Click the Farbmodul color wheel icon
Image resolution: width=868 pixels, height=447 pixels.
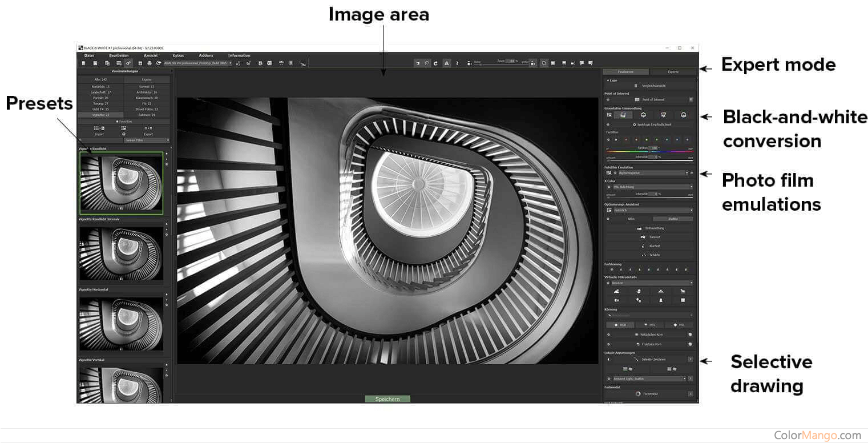[x=638, y=394]
